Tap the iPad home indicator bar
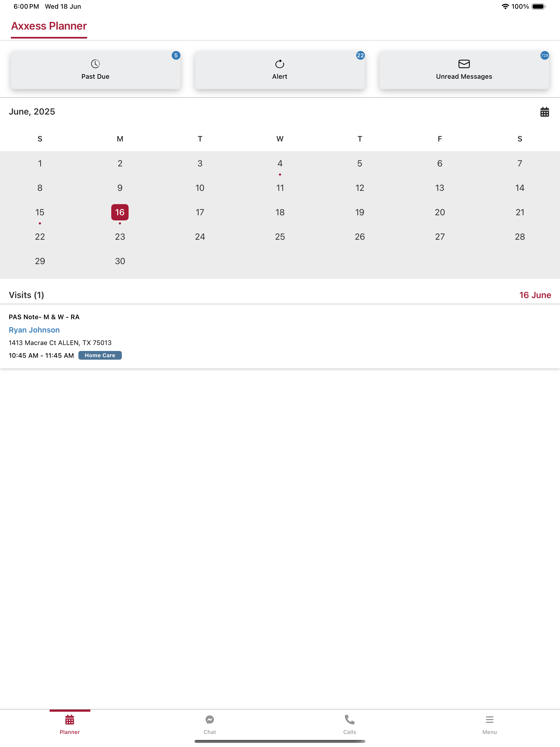Viewport: 560px width, 747px height. 280,741
